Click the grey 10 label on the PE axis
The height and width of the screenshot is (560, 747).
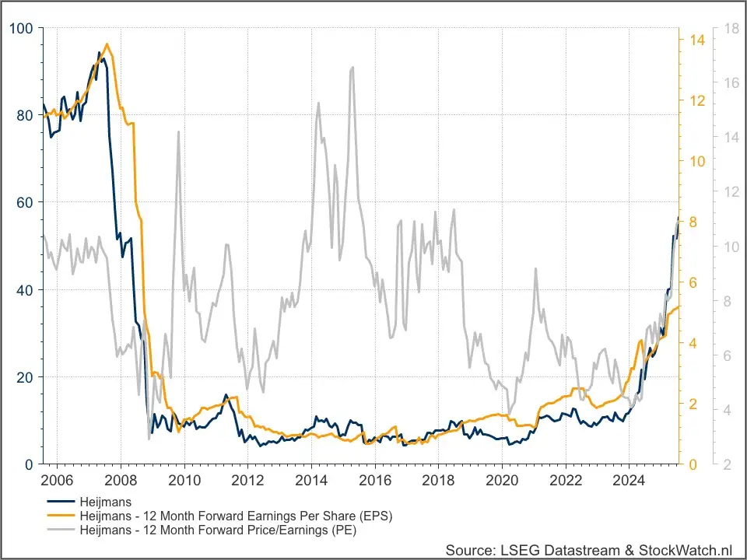point(731,247)
